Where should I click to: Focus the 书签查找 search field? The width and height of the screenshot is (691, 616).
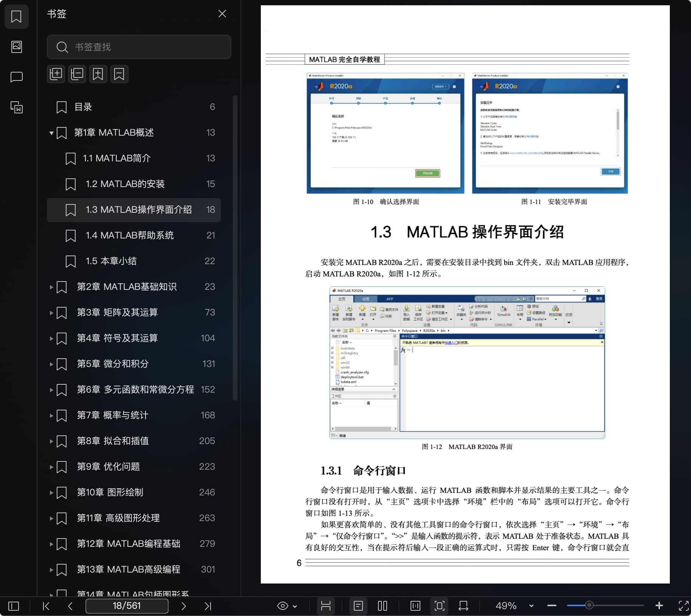(x=139, y=47)
